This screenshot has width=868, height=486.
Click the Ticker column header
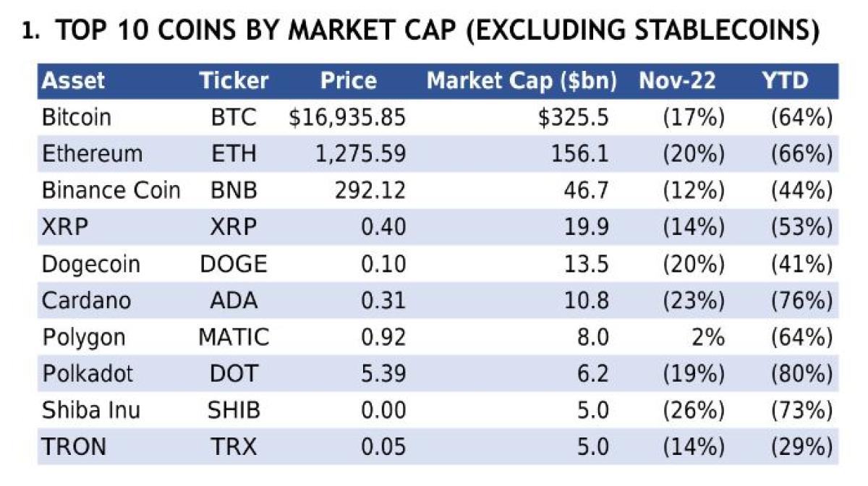pos(234,81)
